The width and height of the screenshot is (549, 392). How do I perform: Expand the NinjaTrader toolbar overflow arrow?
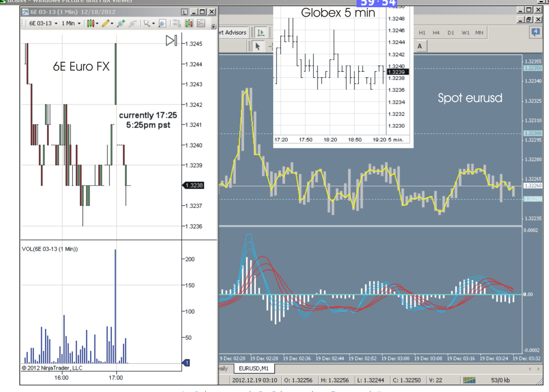214,26
